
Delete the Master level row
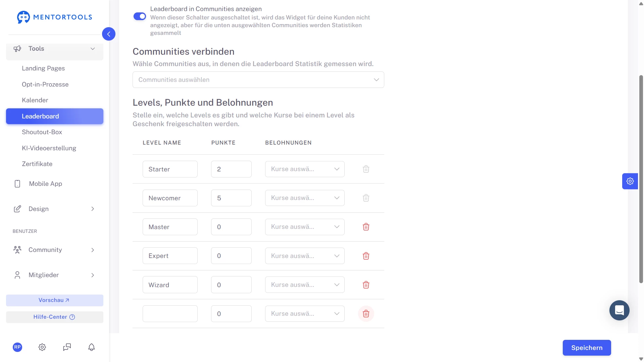pyautogui.click(x=366, y=227)
